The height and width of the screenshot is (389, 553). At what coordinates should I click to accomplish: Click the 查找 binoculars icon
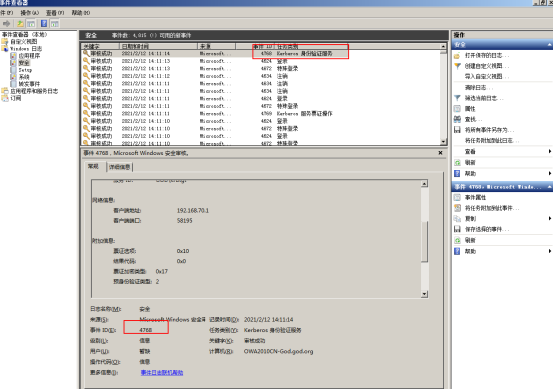pyautogui.click(x=457, y=119)
